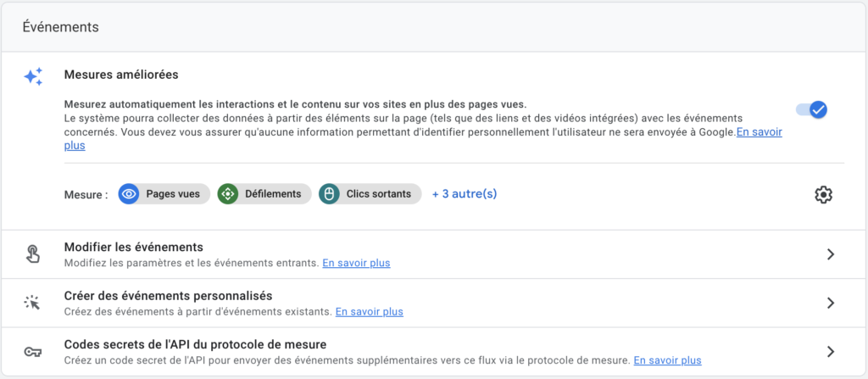Toggle off Mesures améliorées switch
Screen dimensions: 868x379
click(x=811, y=109)
